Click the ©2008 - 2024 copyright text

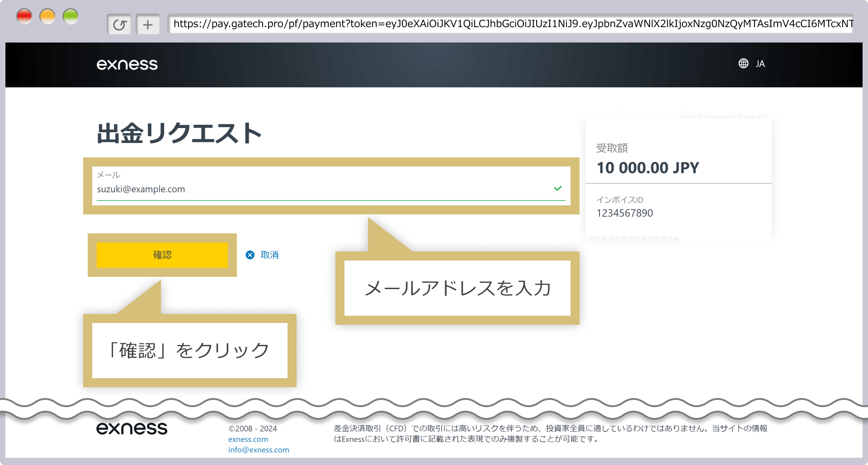(253, 428)
